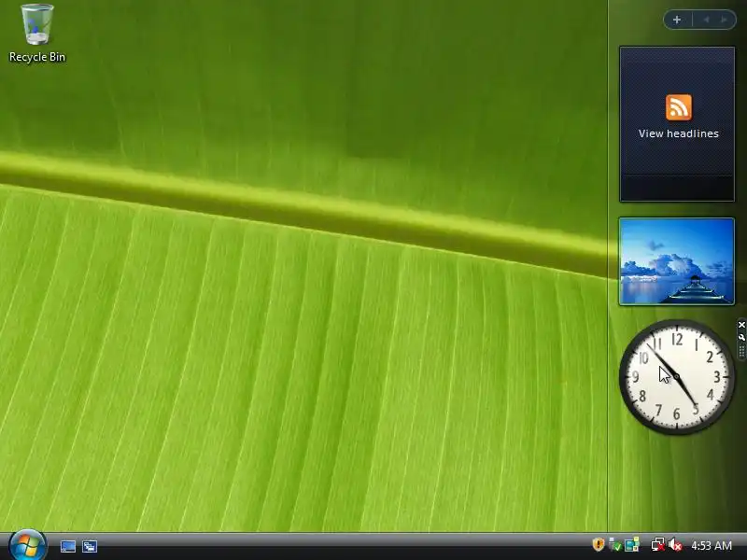Select the Recycle Bin label text
This screenshot has width=747, height=560.
(37, 57)
